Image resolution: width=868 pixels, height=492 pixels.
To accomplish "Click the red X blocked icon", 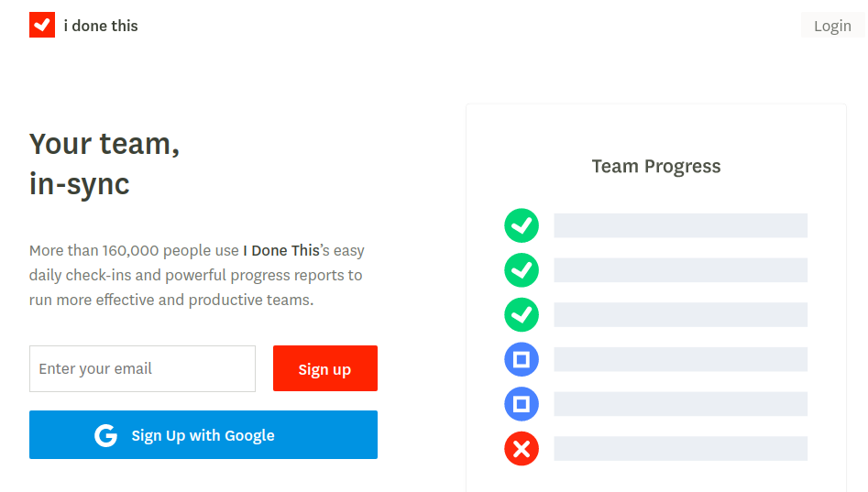I will (x=522, y=449).
